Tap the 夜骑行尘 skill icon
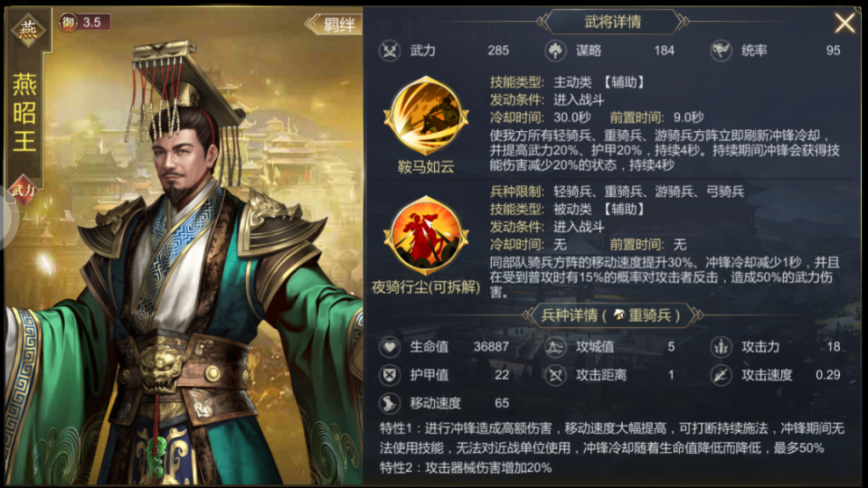 (x=426, y=235)
